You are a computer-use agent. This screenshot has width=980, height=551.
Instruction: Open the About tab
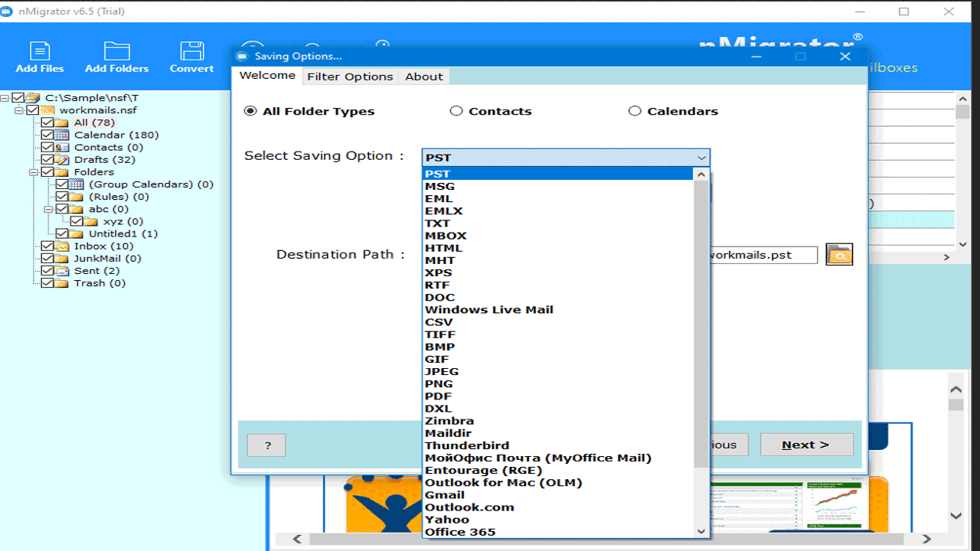point(424,77)
